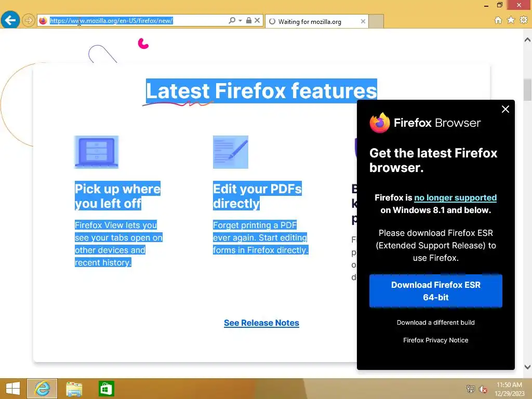Open the Tools gear icon
Image resolution: width=532 pixels, height=399 pixels.
(524, 20)
